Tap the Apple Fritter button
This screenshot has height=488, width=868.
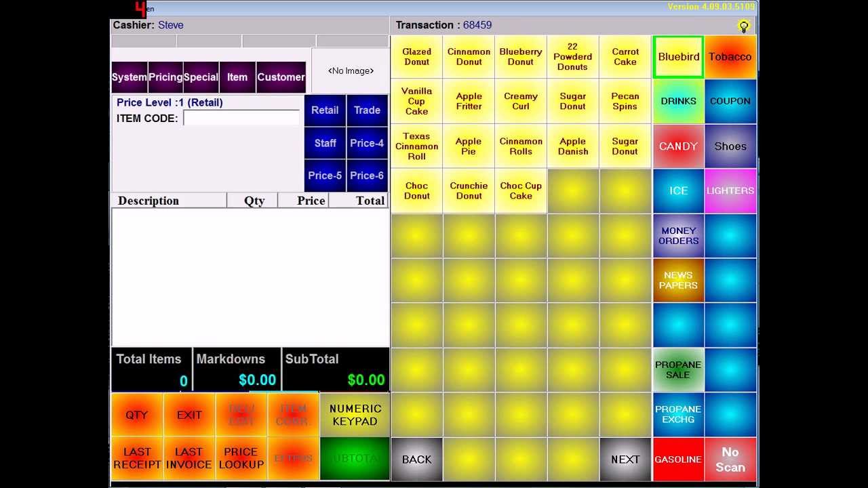pos(469,101)
